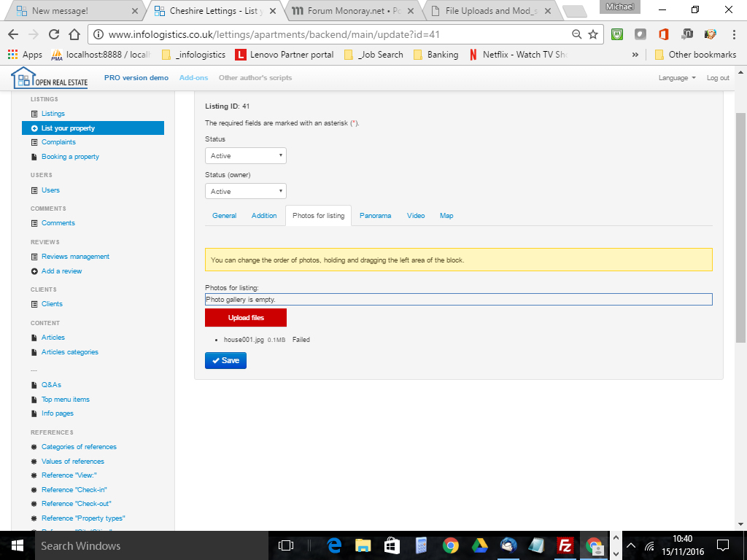Open the Status (owner) dropdown
This screenshot has width=747, height=560.
pos(246,191)
